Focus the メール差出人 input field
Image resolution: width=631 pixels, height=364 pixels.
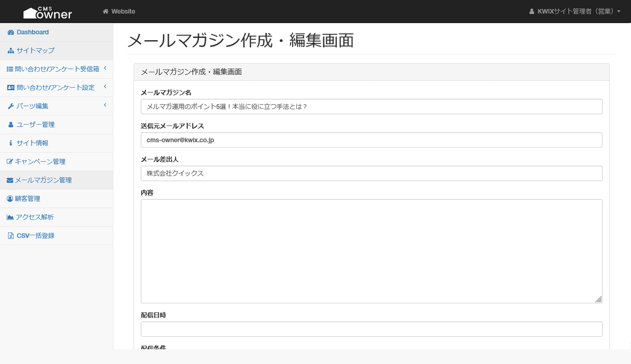(x=372, y=173)
